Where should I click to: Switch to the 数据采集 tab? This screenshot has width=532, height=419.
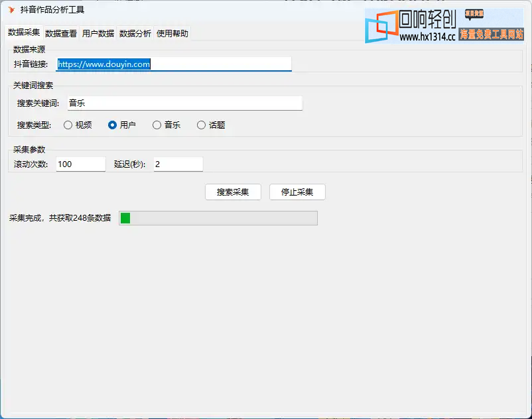click(24, 32)
